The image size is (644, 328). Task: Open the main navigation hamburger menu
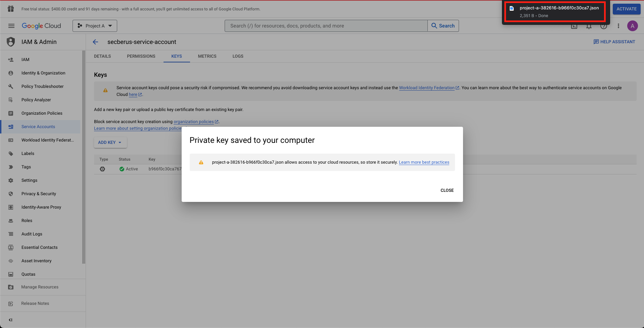[x=11, y=26]
